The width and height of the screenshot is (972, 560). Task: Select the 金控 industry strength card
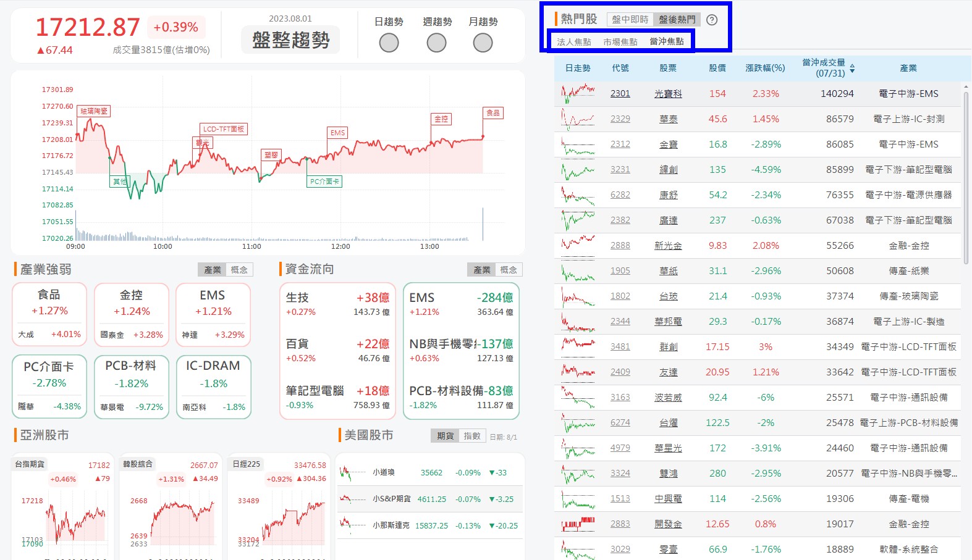click(132, 315)
